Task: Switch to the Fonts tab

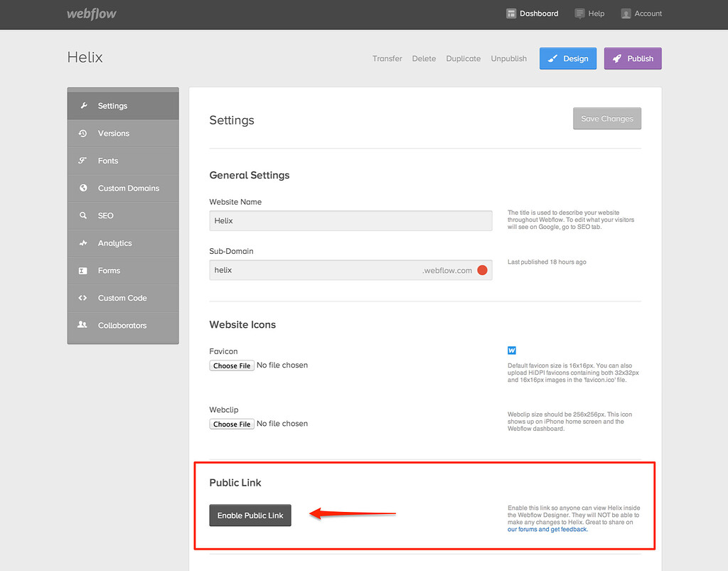Action: (123, 161)
